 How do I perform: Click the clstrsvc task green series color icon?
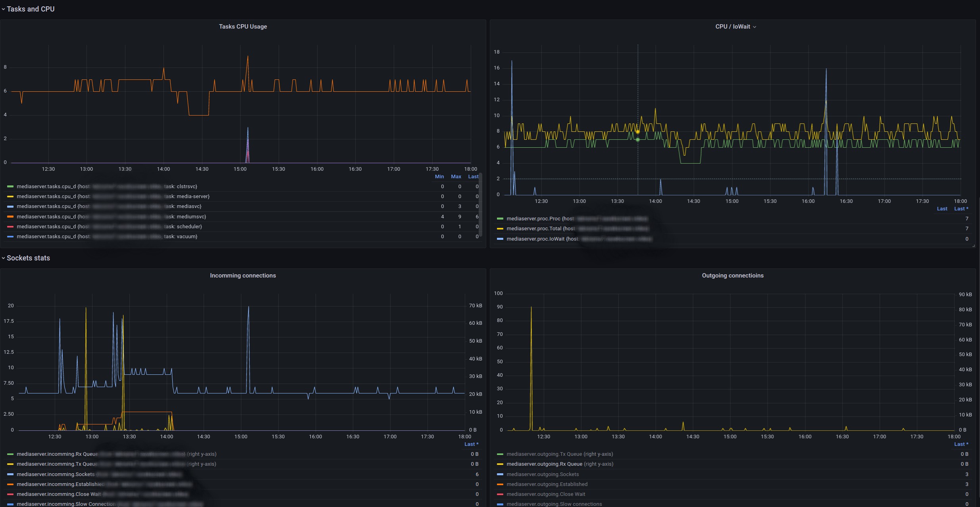tap(10, 187)
